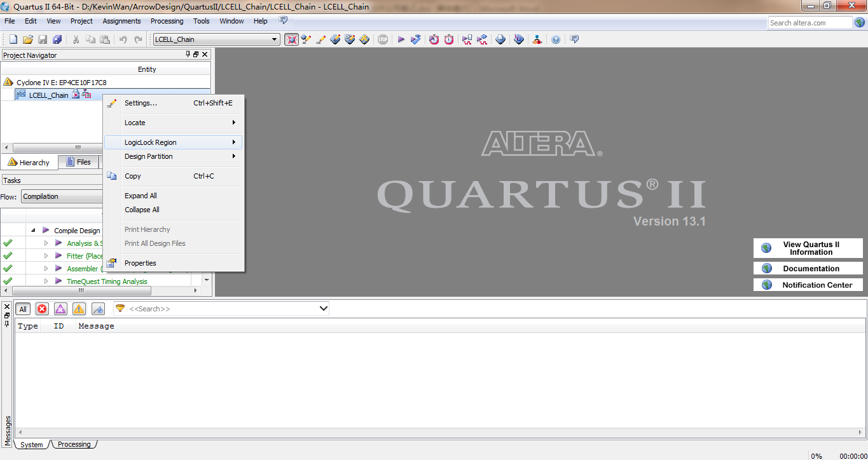Click the Save All toolbar icon

[x=57, y=39]
